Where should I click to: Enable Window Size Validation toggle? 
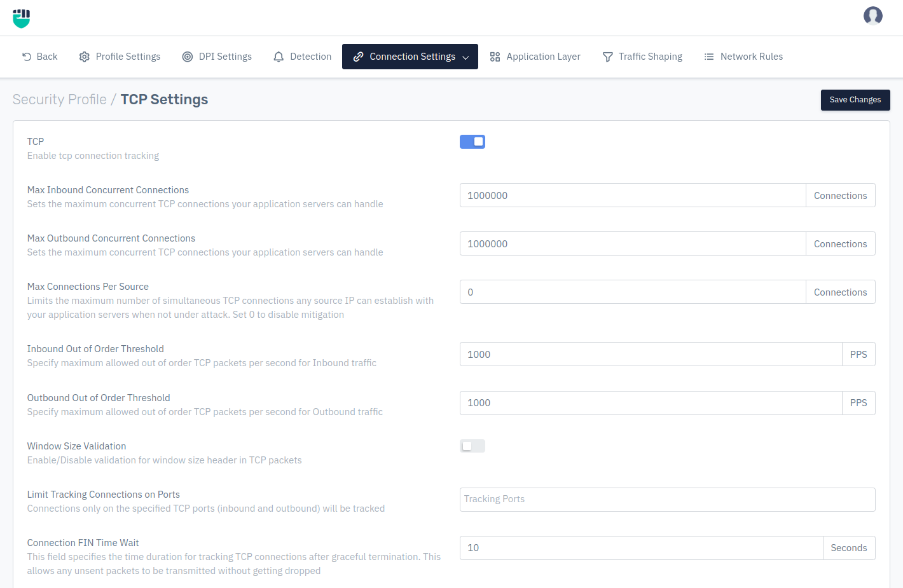coord(472,446)
